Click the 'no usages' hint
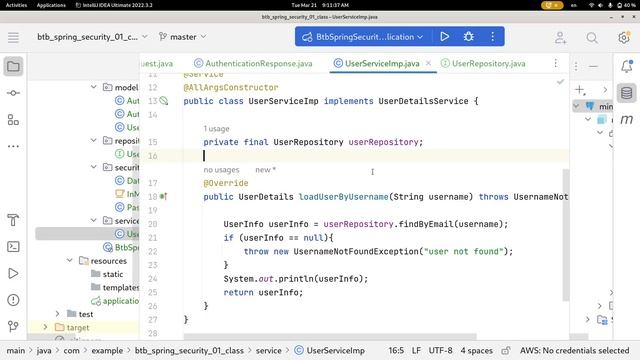 (221, 170)
